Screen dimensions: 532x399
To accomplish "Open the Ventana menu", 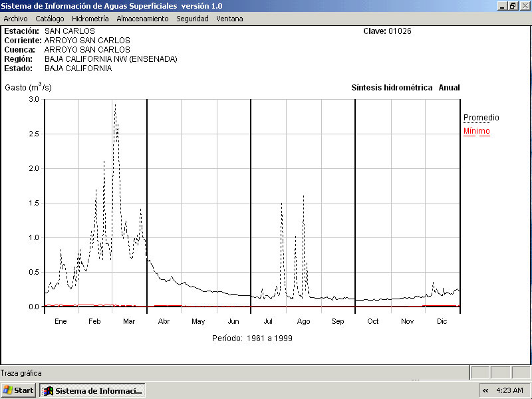I will (229, 19).
